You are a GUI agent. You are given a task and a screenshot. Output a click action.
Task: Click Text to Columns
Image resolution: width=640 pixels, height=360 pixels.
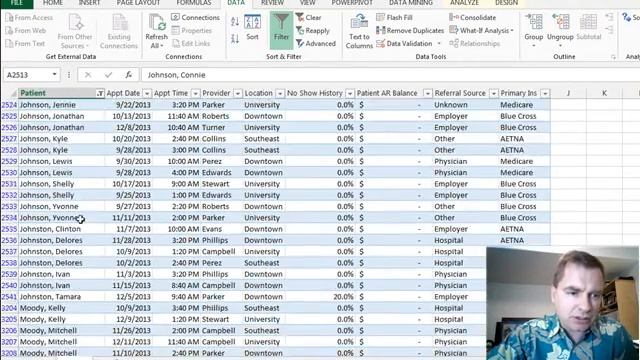click(x=359, y=31)
